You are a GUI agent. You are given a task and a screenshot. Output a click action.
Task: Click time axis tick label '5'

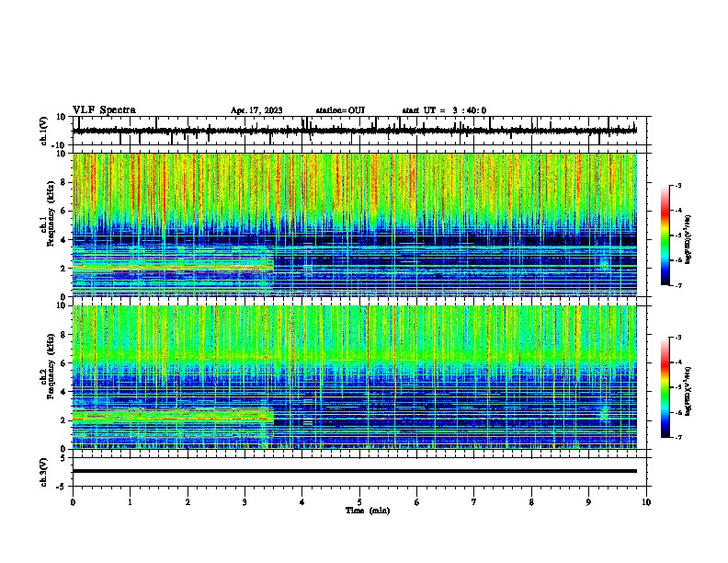pyautogui.click(x=359, y=502)
